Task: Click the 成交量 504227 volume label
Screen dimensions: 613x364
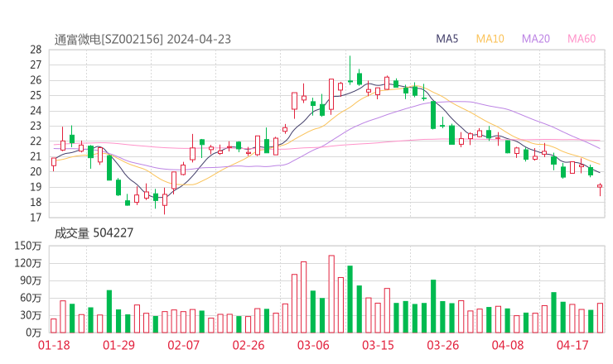Action: tap(94, 233)
